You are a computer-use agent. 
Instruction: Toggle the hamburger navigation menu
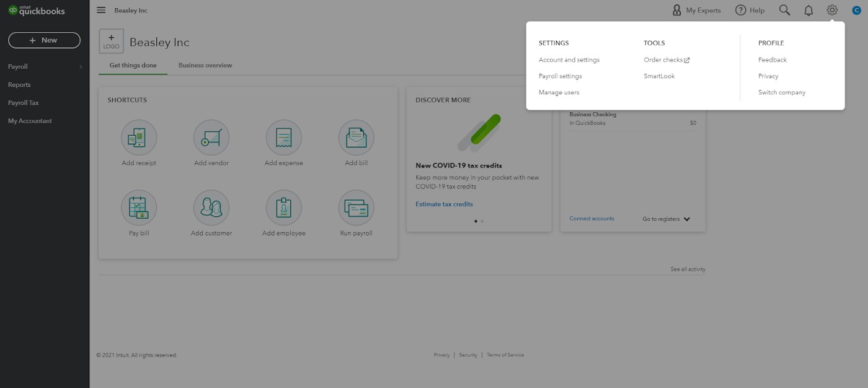click(x=101, y=10)
